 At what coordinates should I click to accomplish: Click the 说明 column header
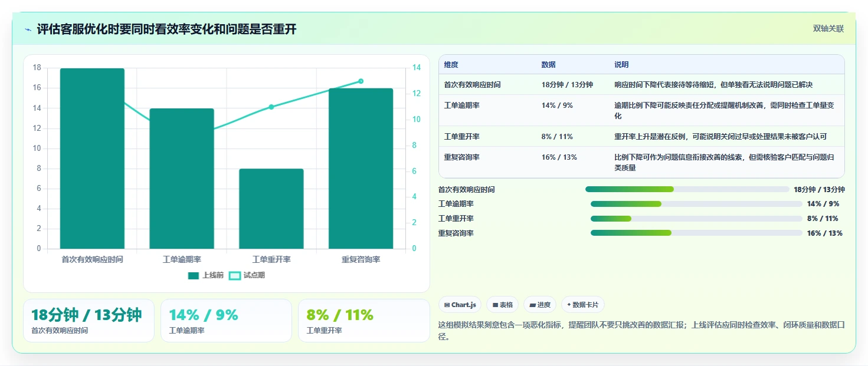[x=622, y=65]
